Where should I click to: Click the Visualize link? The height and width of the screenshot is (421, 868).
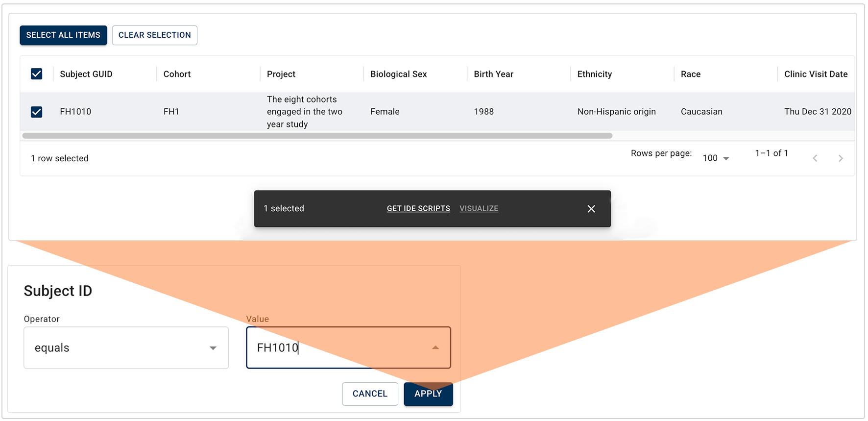[479, 209]
